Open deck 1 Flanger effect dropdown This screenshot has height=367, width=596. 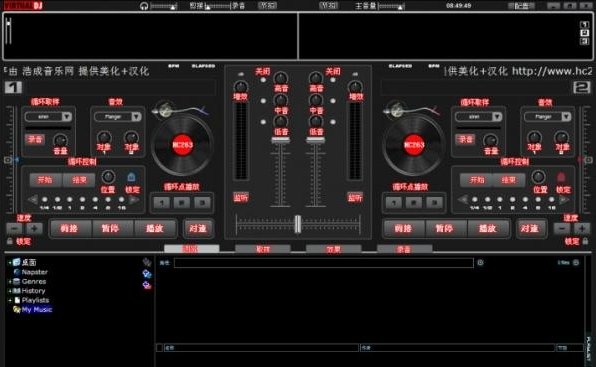click(136, 117)
